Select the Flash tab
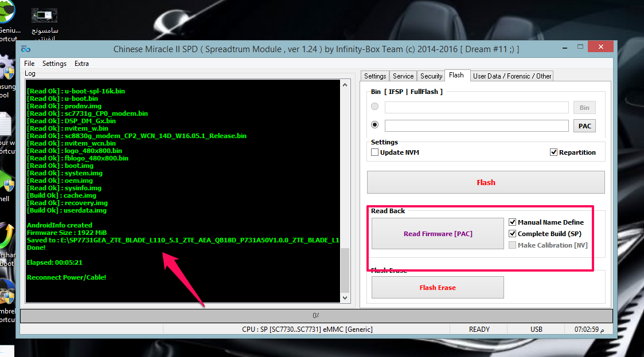The image size is (644, 357). (456, 75)
